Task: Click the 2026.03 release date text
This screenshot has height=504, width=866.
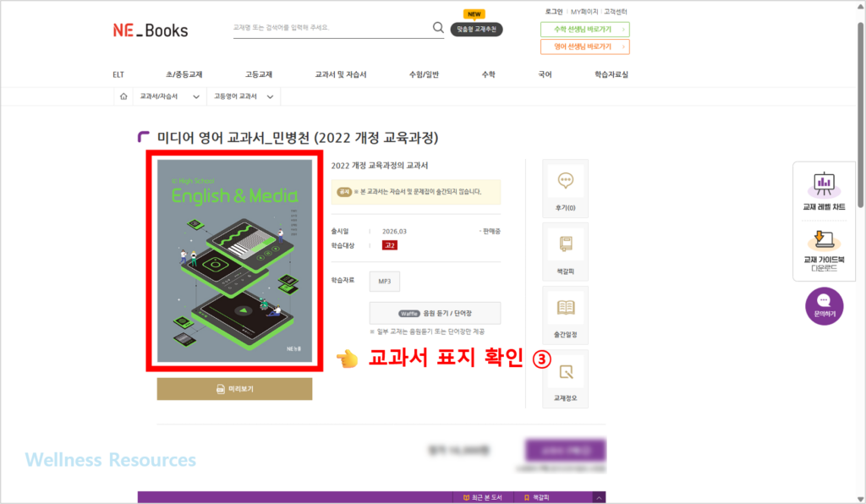Action: 394,232
